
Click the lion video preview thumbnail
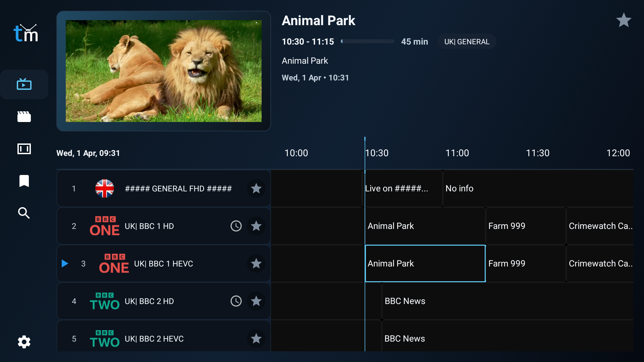click(163, 71)
